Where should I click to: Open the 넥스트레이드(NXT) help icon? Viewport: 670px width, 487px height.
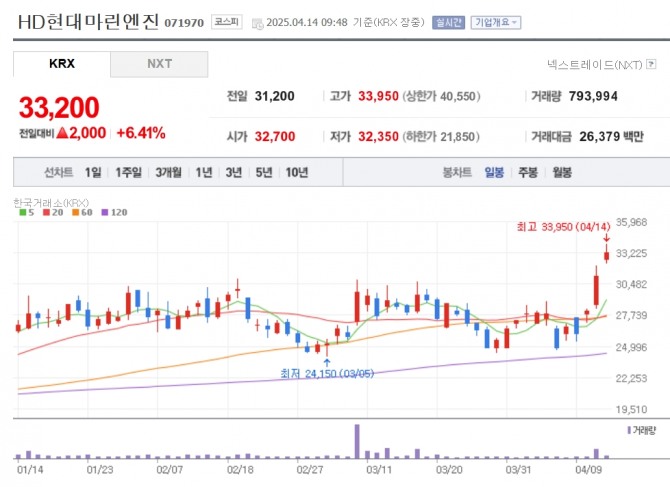tap(651, 65)
